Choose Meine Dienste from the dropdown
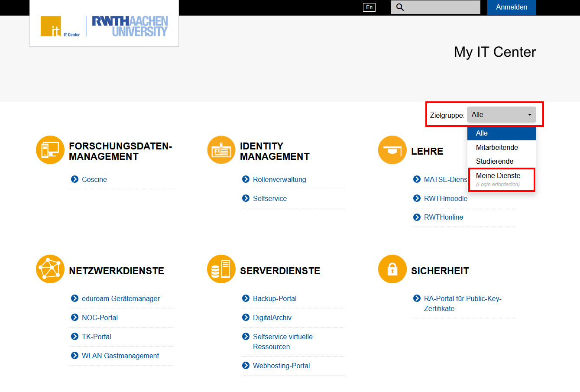Viewport: 580px width, 392px height. (x=498, y=176)
